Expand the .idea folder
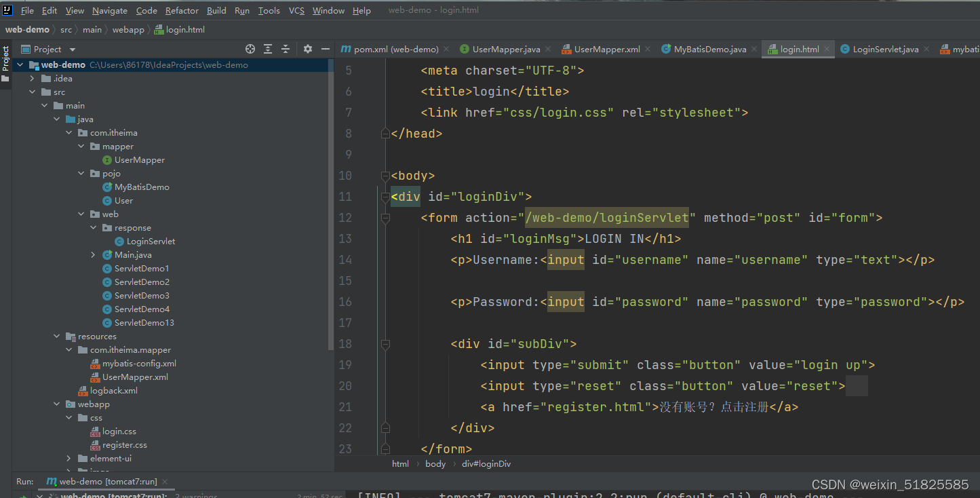This screenshot has width=980, height=498. point(32,79)
